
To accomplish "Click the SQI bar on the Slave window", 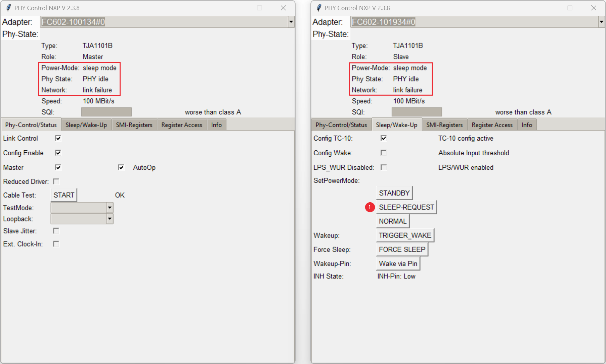I will 416,112.
